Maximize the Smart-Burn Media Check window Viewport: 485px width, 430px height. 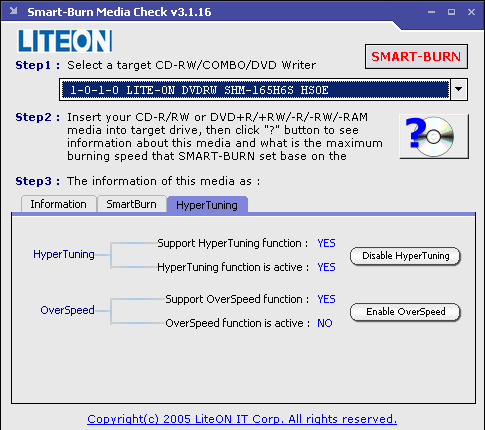(451, 12)
